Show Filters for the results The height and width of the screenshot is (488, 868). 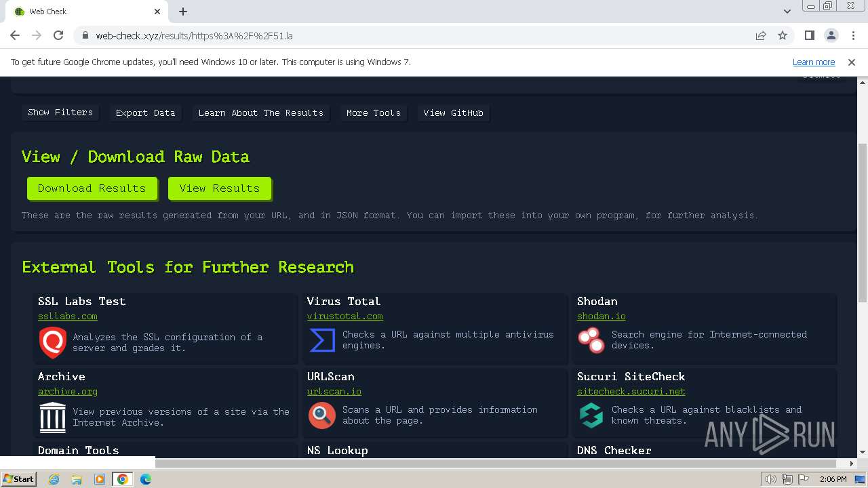pos(60,113)
